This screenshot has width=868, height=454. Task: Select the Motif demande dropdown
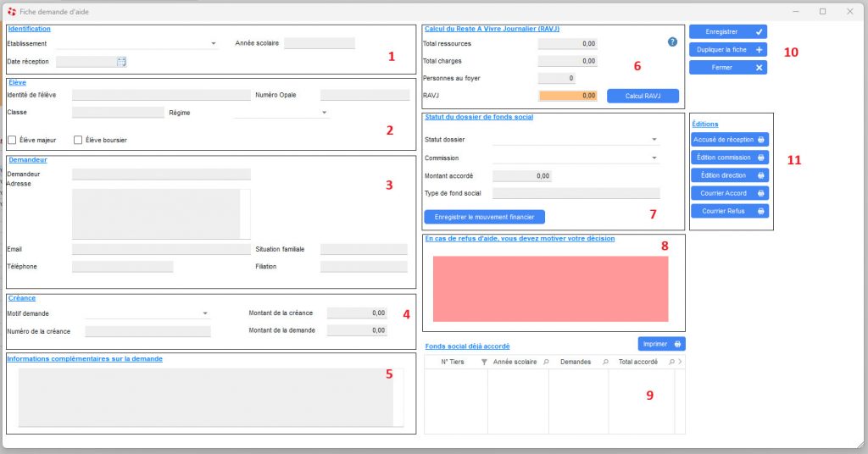pos(205,313)
